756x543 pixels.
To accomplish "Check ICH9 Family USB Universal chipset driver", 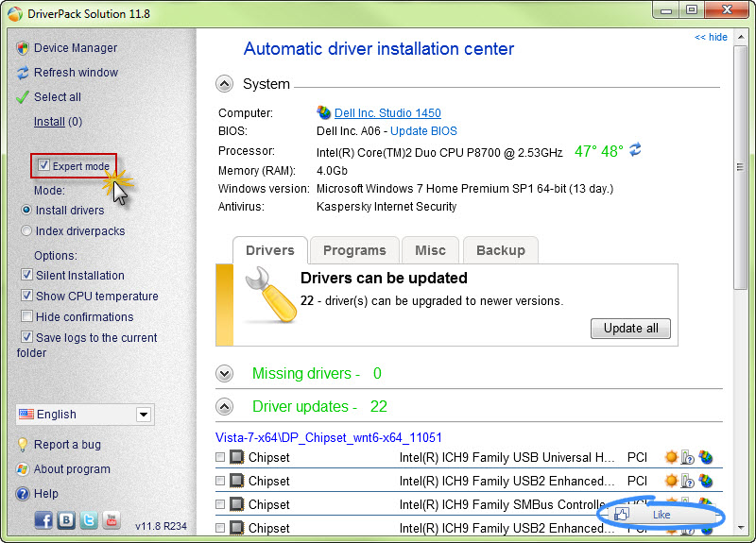I will 220,457.
